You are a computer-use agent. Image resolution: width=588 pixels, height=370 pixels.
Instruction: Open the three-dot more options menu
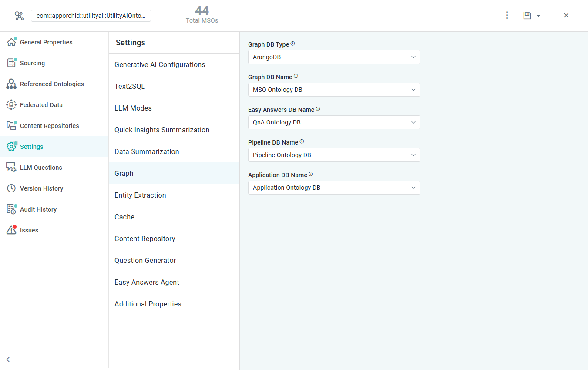pyautogui.click(x=507, y=15)
